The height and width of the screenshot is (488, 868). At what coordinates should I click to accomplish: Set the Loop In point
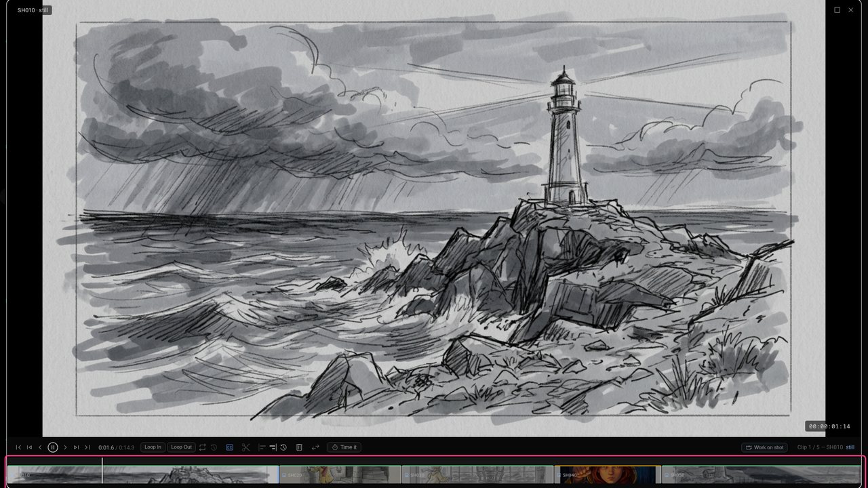coord(153,447)
